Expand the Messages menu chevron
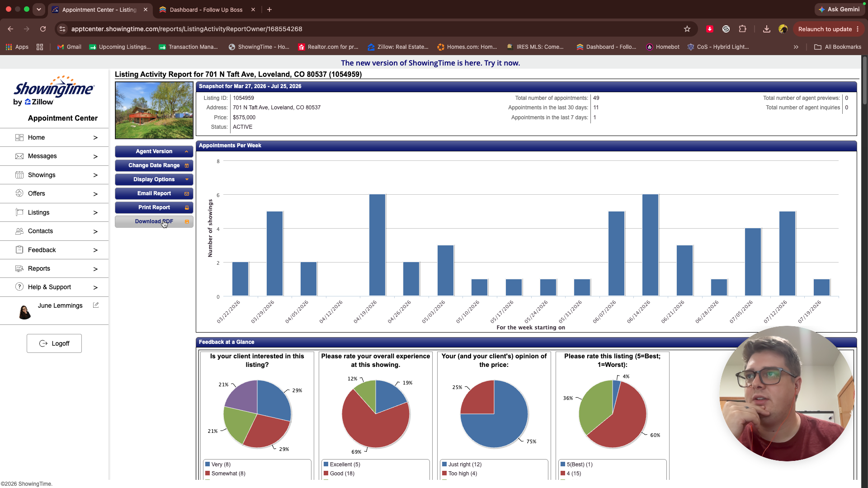The width and height of the screenshot is (868, 488). coord(95,156)
